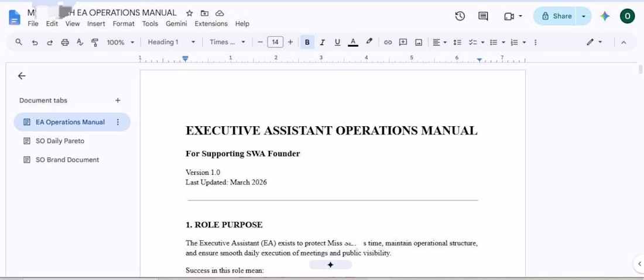
Task: Move the document to a folder
Action: click(x=204, y=13)
